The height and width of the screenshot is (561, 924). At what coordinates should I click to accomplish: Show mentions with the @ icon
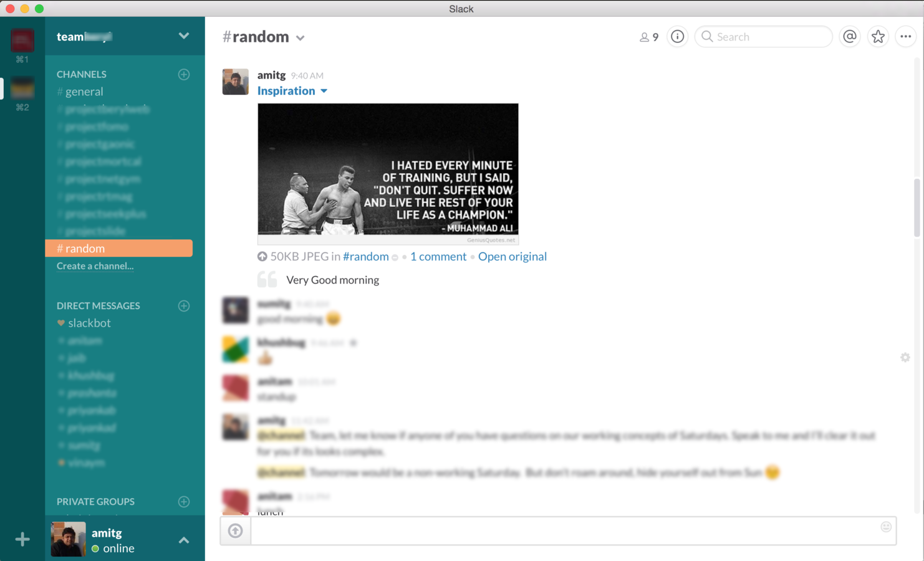coord(850,37)
